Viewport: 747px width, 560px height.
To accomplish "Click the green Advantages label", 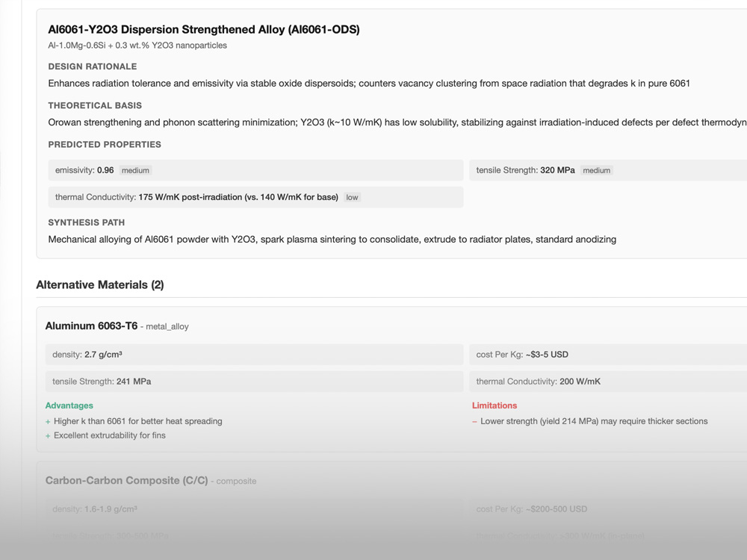I will click(x=69, y=405).
